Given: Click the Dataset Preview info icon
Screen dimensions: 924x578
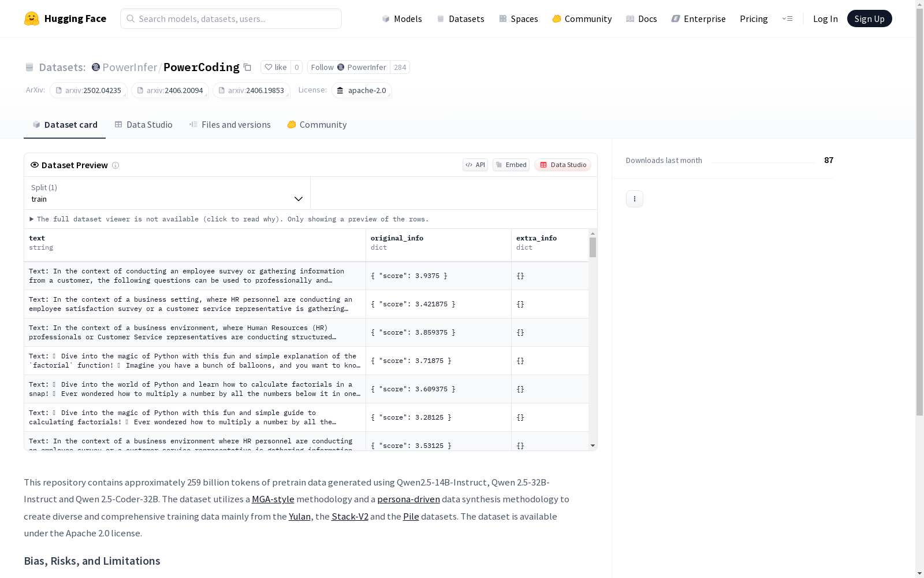Looking at the screenshot, I should tap(115, 165).
